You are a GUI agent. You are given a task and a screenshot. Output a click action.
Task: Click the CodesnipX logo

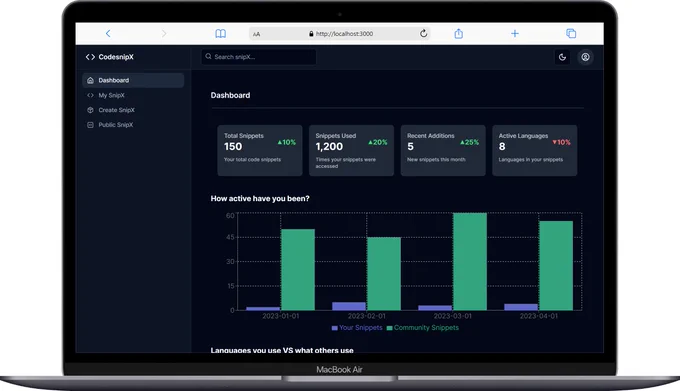click(x=110, y=57)
